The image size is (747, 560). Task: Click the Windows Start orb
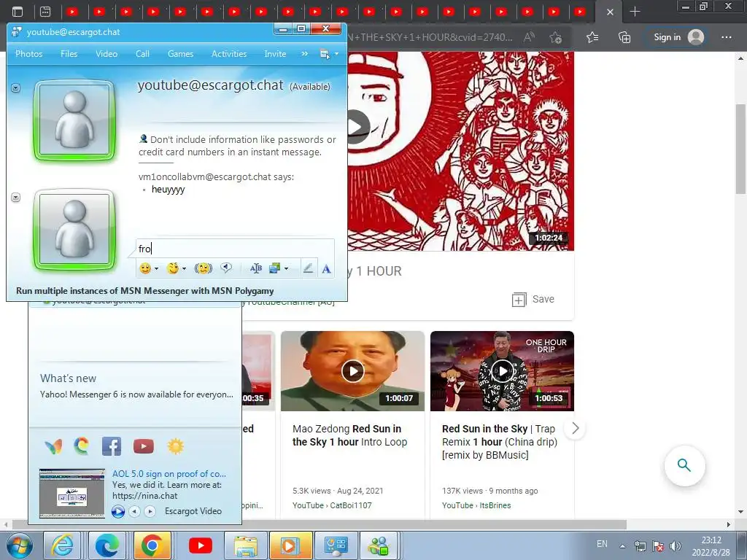pos(20,545)
